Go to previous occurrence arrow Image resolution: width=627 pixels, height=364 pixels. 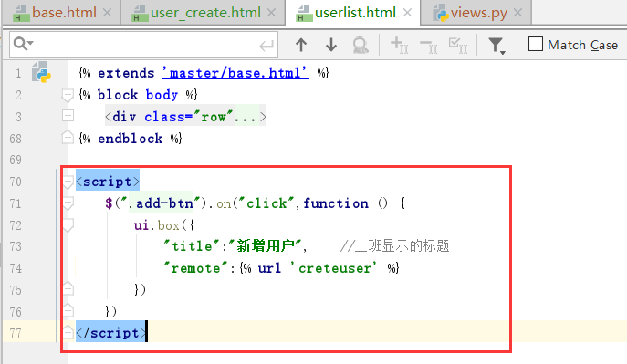[x=301, y=45]
